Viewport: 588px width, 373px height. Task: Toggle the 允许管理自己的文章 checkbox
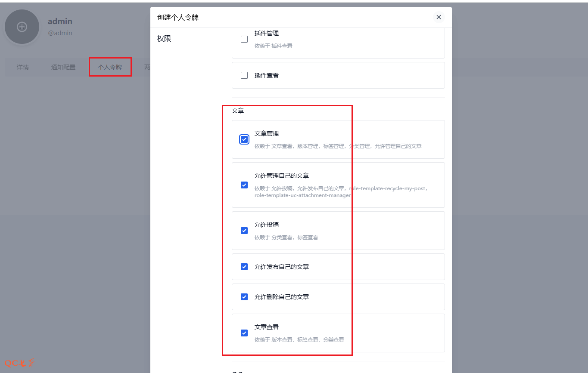pos(244,185)
